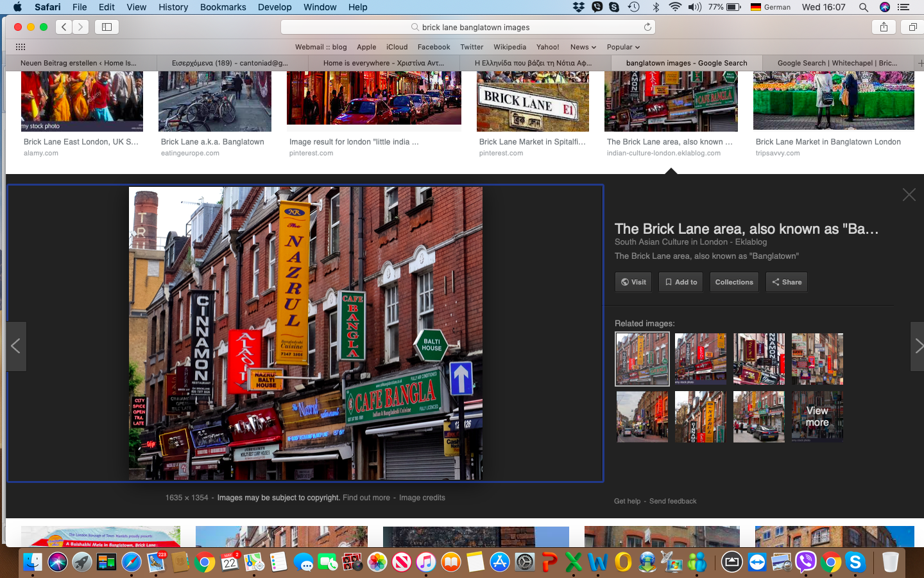This screenshot has height=578, width=924.
Task: Switch to Google Search Whitechapel tab
Action: [837, 63]
